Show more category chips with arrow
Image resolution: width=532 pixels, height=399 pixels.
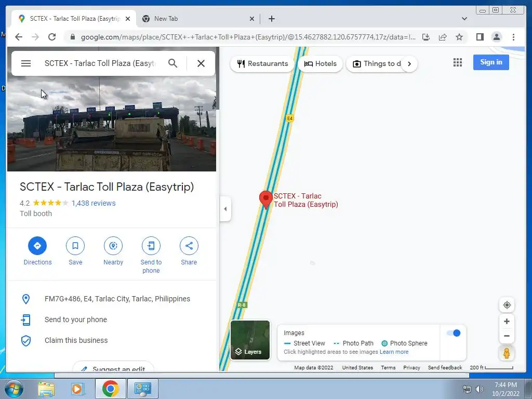[x=409, y=64]
